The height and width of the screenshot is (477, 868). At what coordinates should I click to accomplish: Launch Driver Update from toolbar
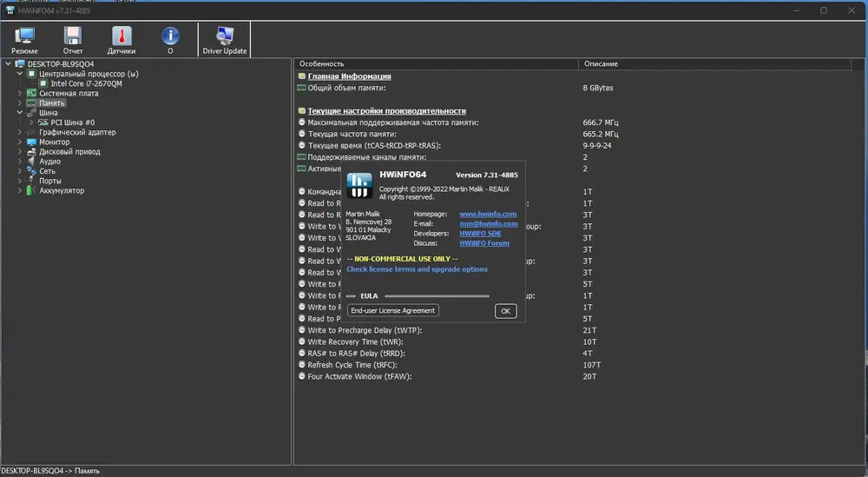[x=224, y=41]
